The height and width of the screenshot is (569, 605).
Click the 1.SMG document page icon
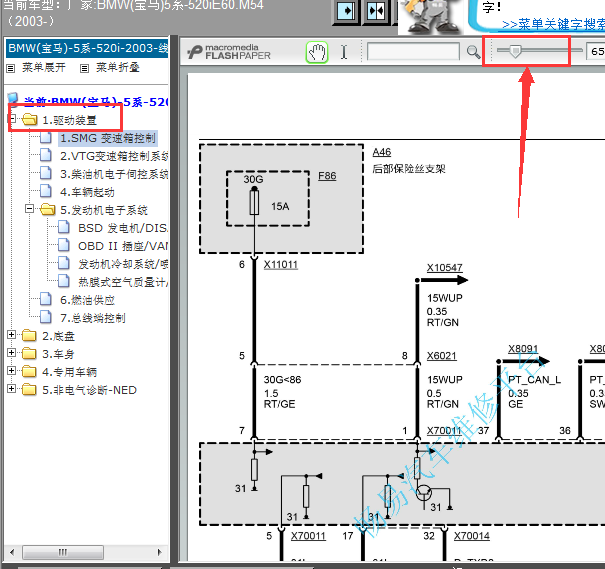pos(46,137)
